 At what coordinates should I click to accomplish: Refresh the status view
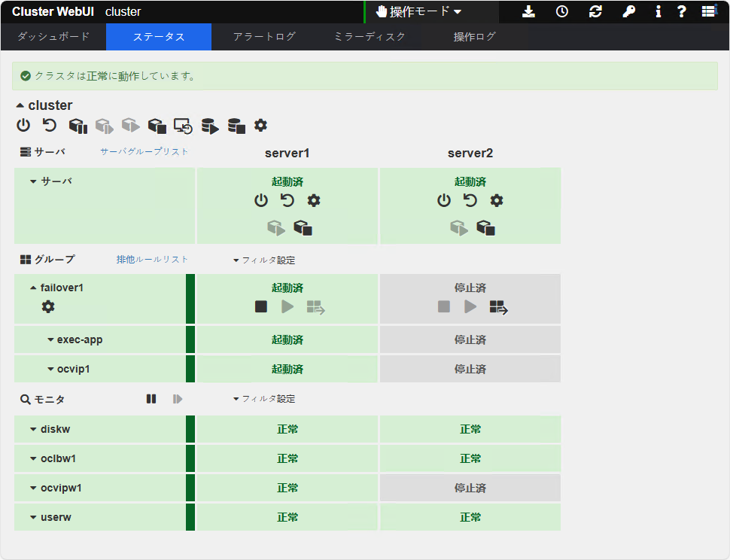tap(595, 12)
